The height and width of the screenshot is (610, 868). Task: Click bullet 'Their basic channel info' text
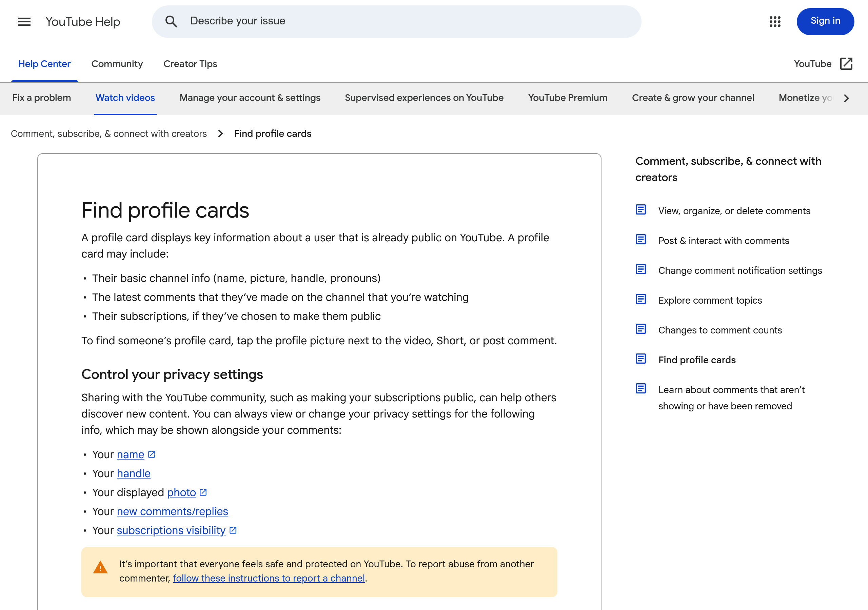[236, 278]
